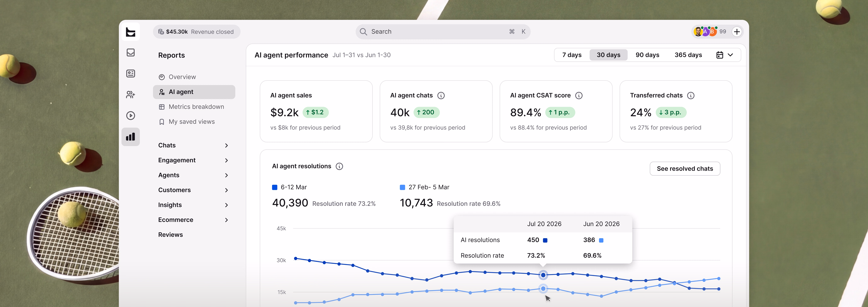Image resolution: width=868 pixels, height=307 pixels.
Task: Select the bar chart Reports icon in sidebar
Action: [130, 137]
